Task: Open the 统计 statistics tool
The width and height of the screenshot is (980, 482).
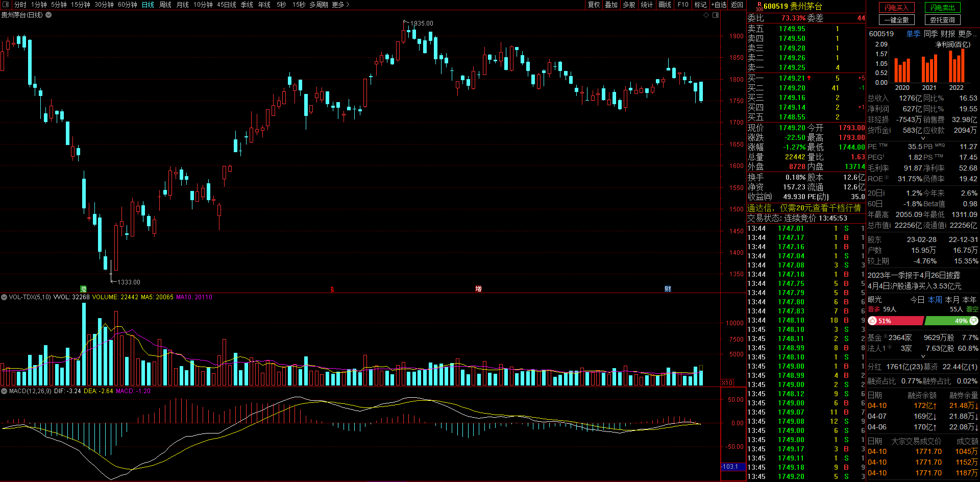Action: pos(647,5)
